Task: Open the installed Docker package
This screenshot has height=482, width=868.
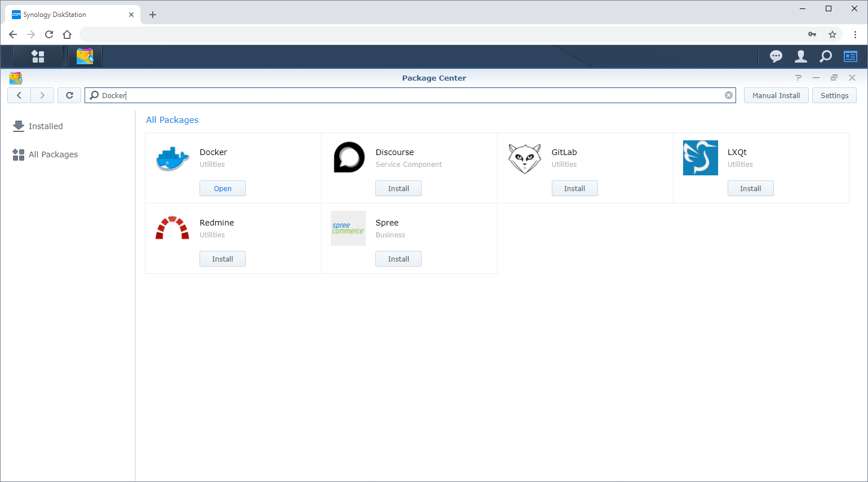Action: [223, 188]
